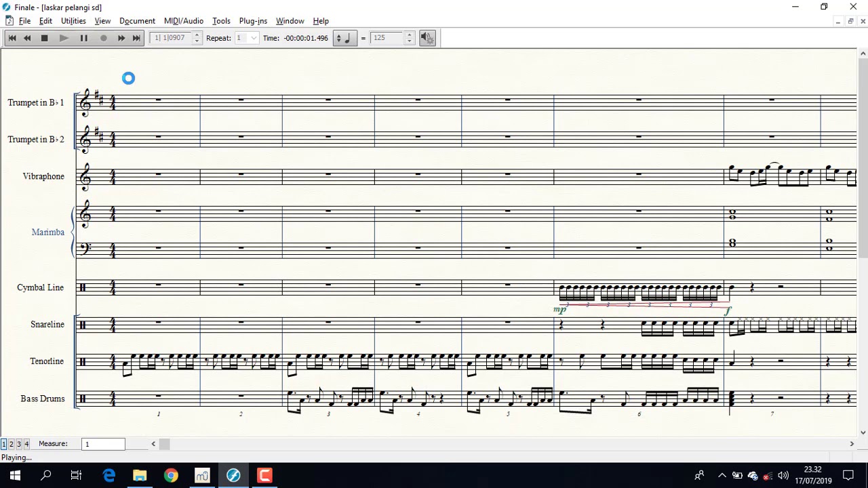
Task: Switch to layer 2 button
Action: 11,444
